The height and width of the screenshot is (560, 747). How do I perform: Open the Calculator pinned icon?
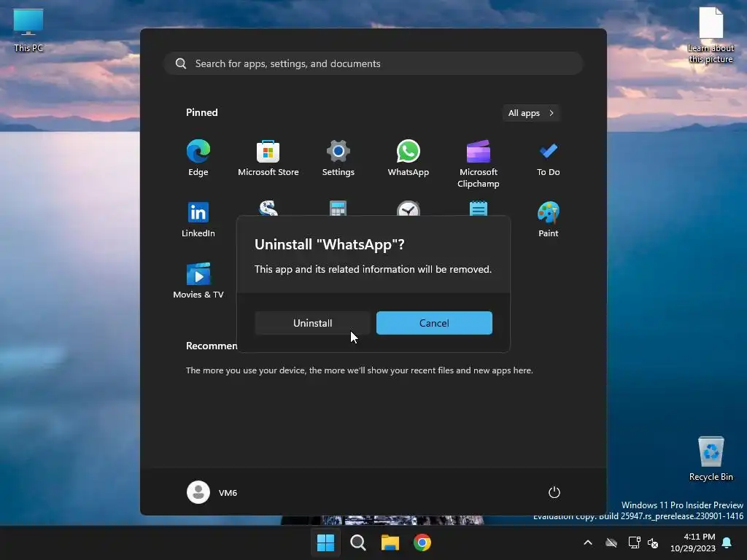click(x=338, y=208)
